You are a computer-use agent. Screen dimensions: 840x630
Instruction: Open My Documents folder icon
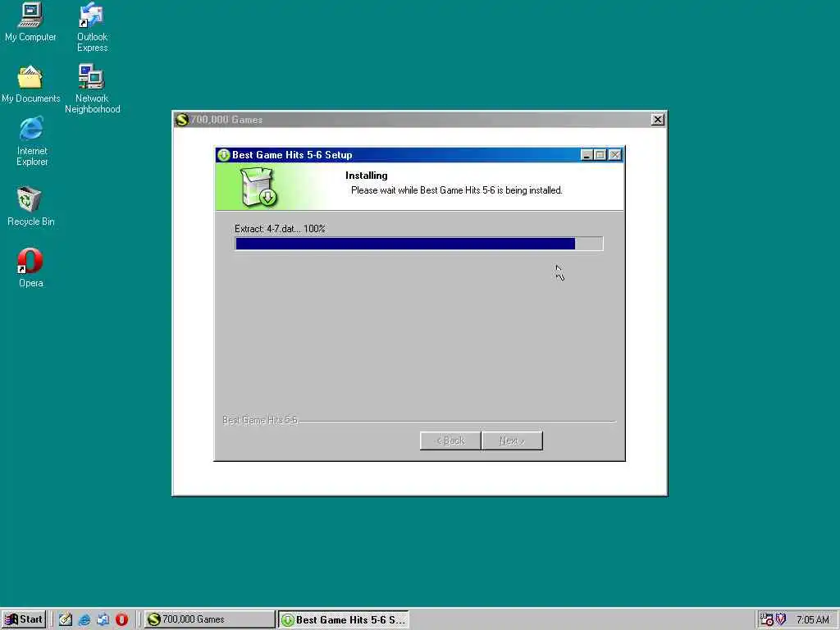coord(30,84)
